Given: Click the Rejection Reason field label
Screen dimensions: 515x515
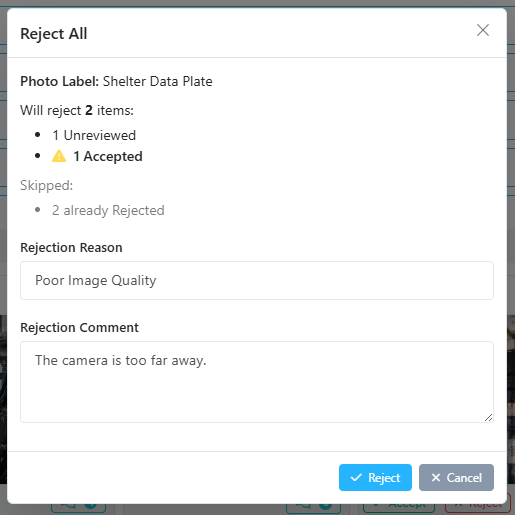Looking at the screenshot, I should (x=71, y=248).
